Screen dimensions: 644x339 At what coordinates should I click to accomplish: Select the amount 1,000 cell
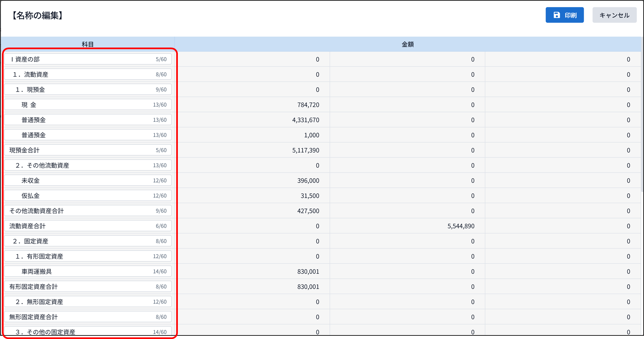coord(252,135)
